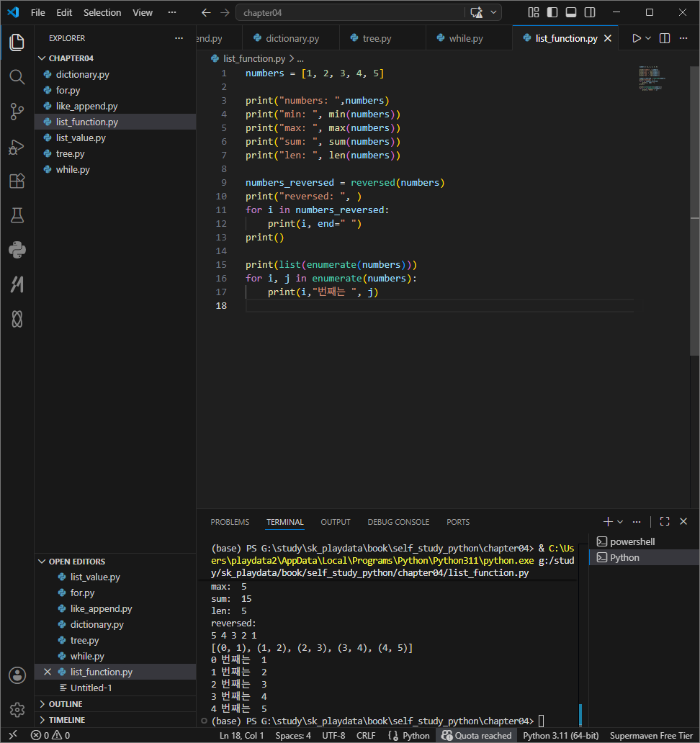This screenshot has height=743, width=700.
Task: Collapse the CHAPTER04 folder section
Action: point(115,58)
